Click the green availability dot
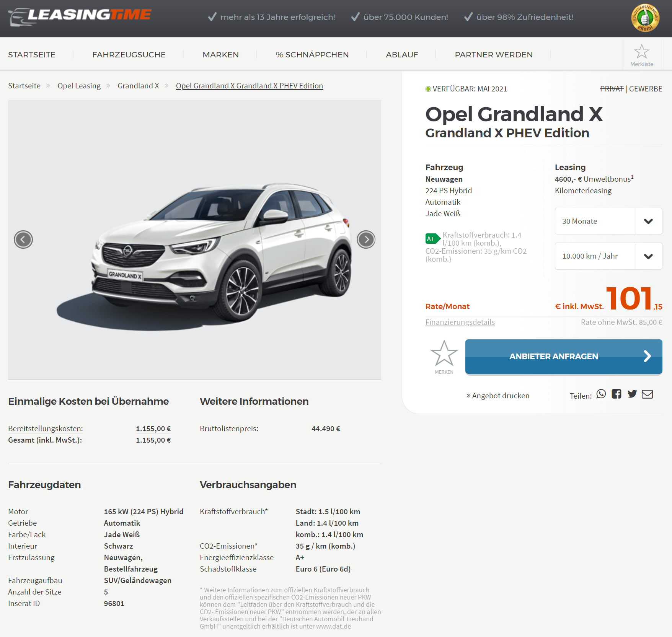The width and height of the screenshot is (672, 637). 428,89
